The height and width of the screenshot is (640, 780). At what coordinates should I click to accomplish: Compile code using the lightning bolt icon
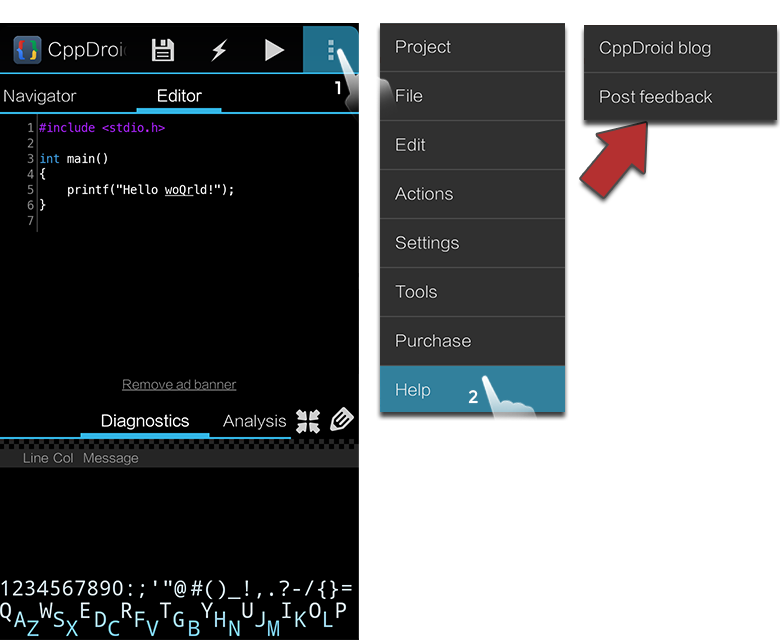pos(219,50)
